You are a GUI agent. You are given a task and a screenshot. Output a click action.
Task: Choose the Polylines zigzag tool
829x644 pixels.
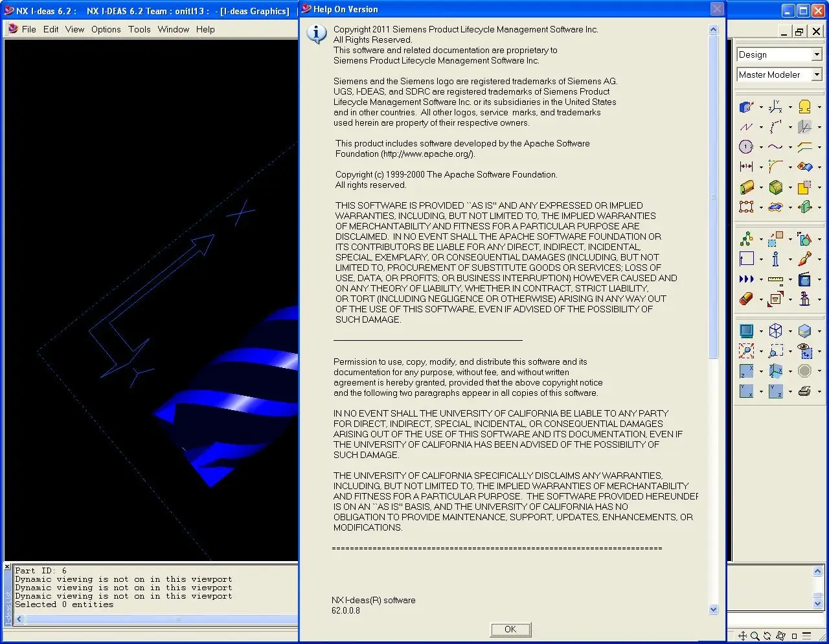[747, 127]
